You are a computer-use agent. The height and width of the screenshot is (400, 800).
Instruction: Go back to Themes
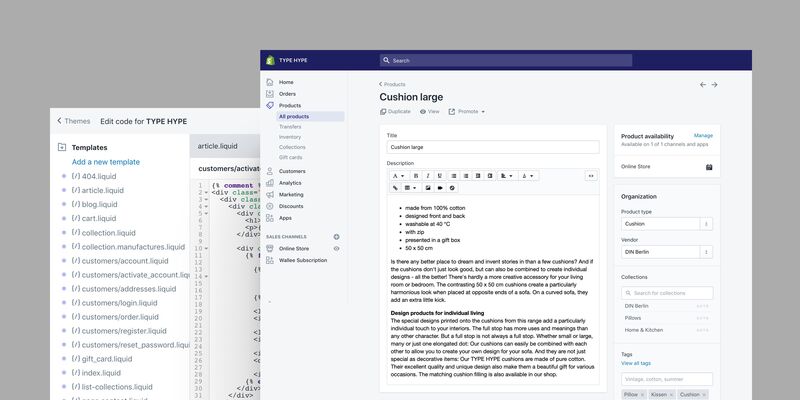(73, 121)
